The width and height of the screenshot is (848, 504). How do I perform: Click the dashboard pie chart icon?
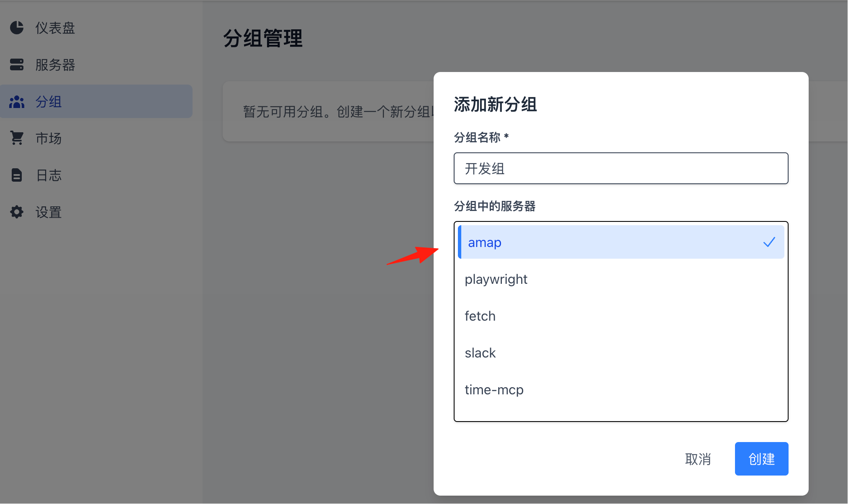pyautogui.click(x=17, y=28)
